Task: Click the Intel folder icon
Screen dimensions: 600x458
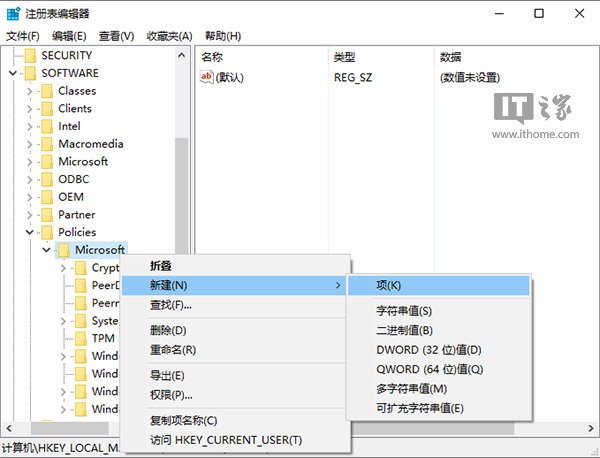Action: click(x=47, y=126)
